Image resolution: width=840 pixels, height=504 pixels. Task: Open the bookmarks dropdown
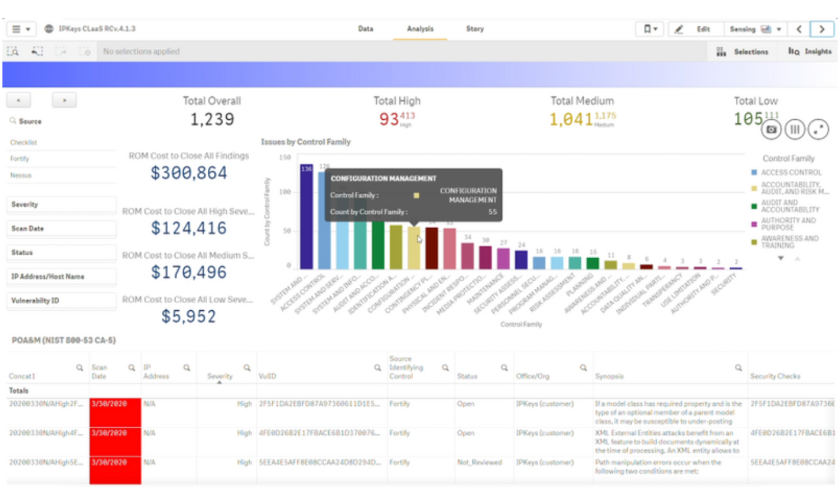650,29
